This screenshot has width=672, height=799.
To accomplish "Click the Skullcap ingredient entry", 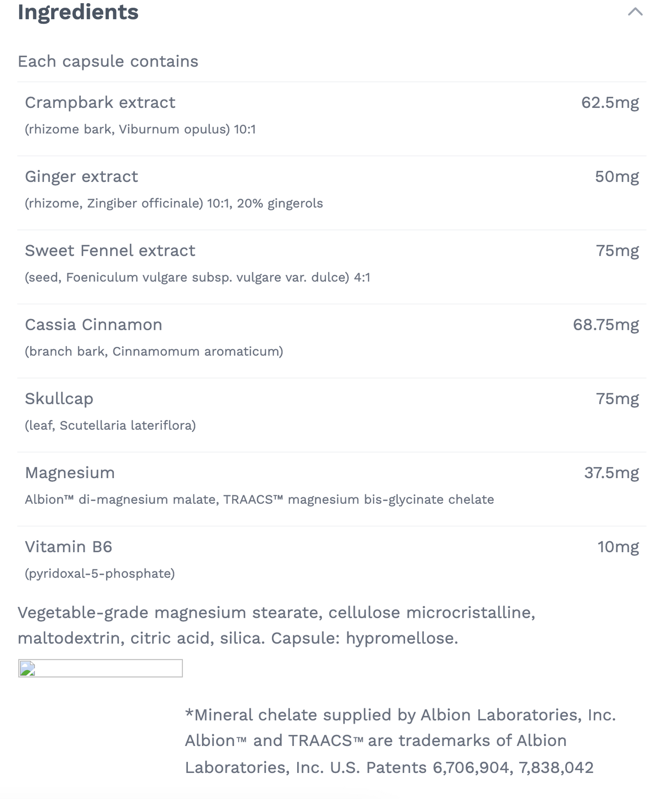I will pyautogui.click(x=59, y=399).
